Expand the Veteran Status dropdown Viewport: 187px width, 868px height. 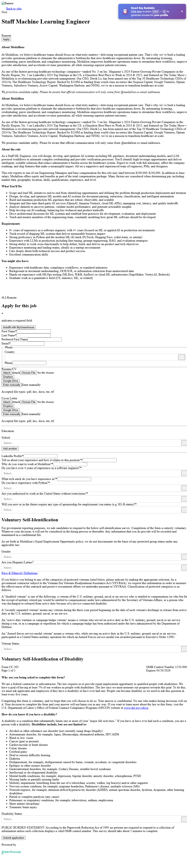tap(184, 649)
